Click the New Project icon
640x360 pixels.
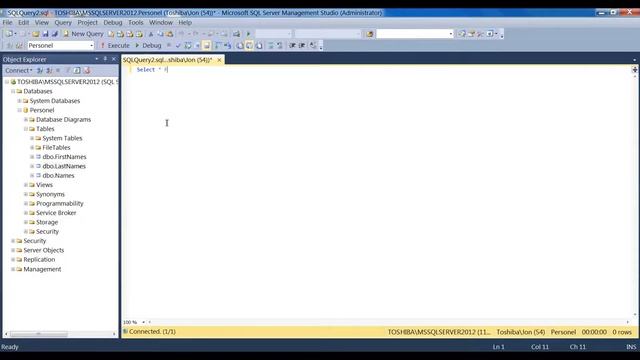(9, 34)
